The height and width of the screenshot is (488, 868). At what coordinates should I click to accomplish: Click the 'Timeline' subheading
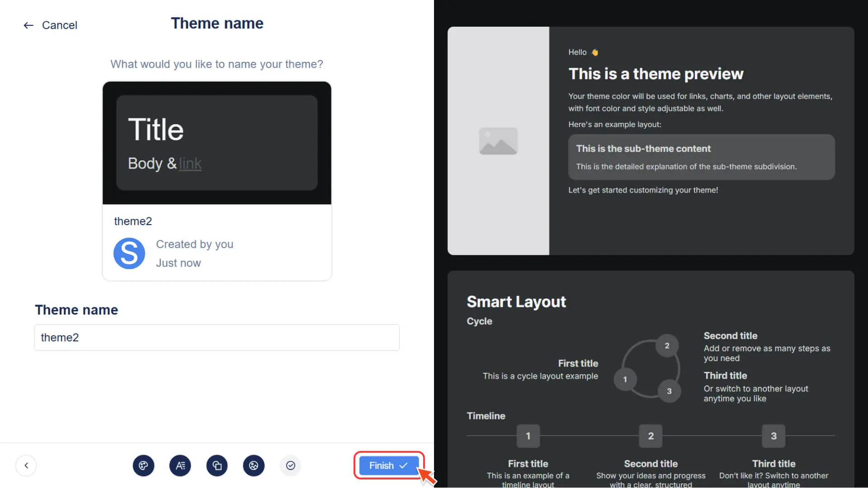click(x=486, y=416)
